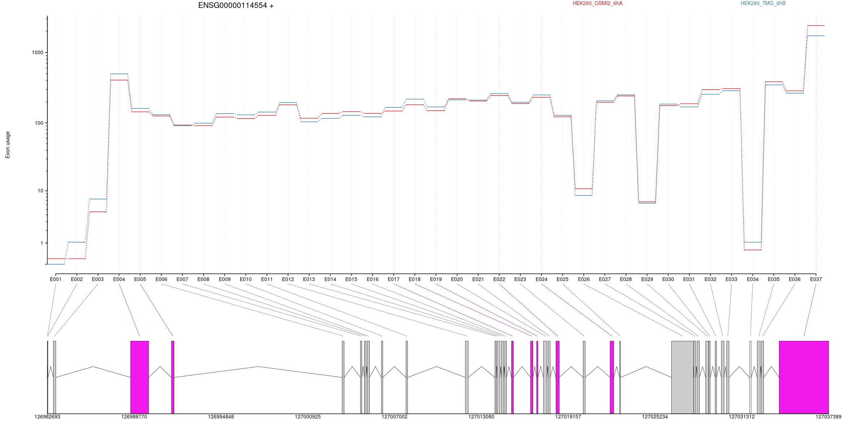This screenshot has height=434, width=868.
Task: Select exon label E020
Action: (457, 279)
